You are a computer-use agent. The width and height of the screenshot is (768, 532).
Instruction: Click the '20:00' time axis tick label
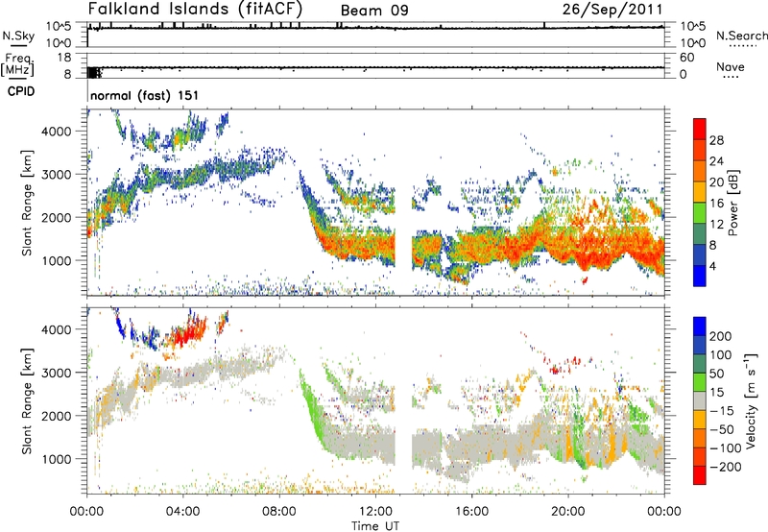click(x=568, y=512)
